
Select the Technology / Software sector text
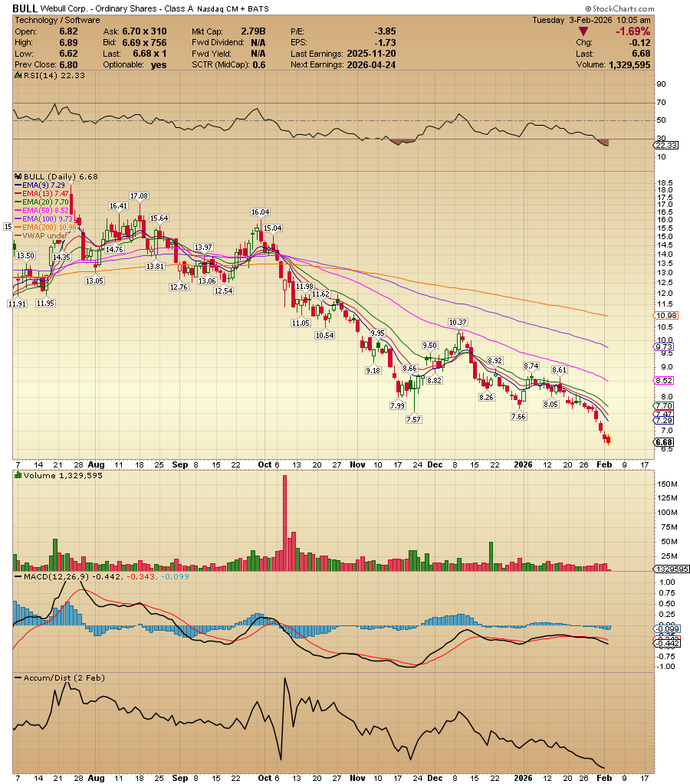[57, 20]
